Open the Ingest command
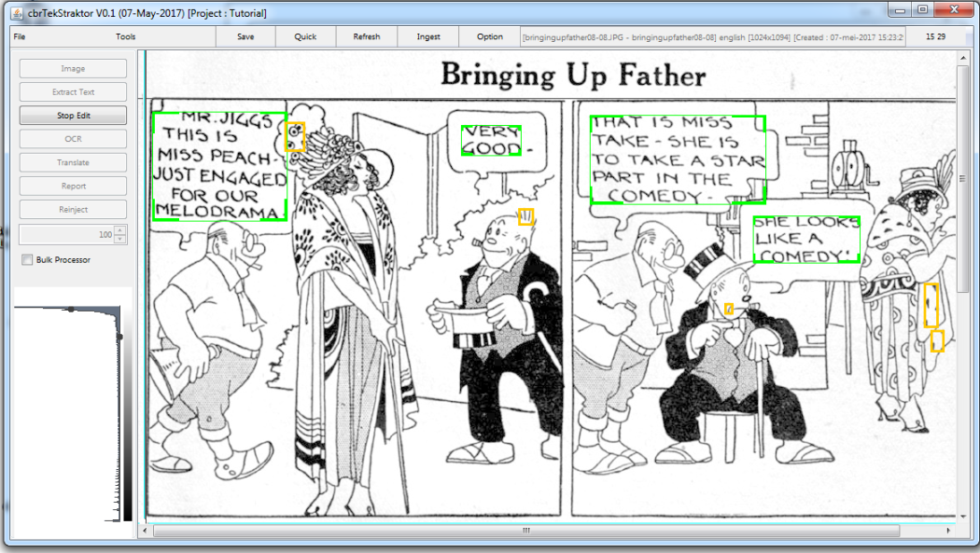The image size is (980, 553). tap(428, 36)
